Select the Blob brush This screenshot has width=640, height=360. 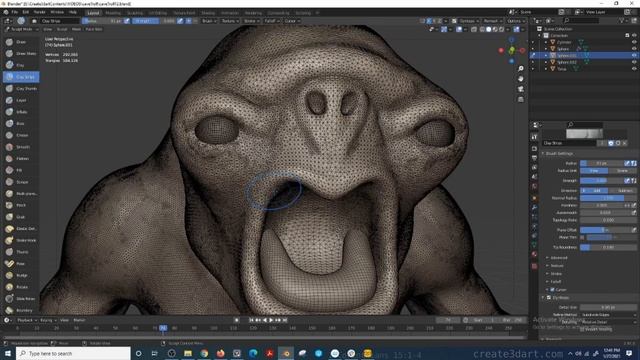[21, 124]
